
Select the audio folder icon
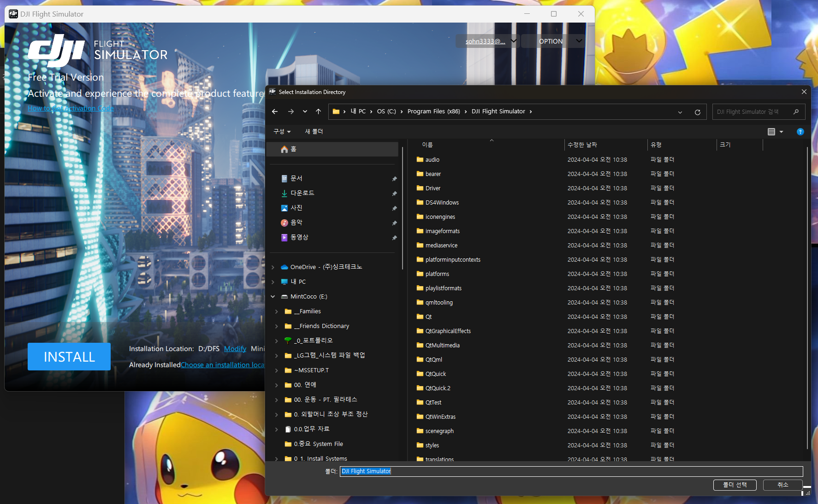coord(420,159)
